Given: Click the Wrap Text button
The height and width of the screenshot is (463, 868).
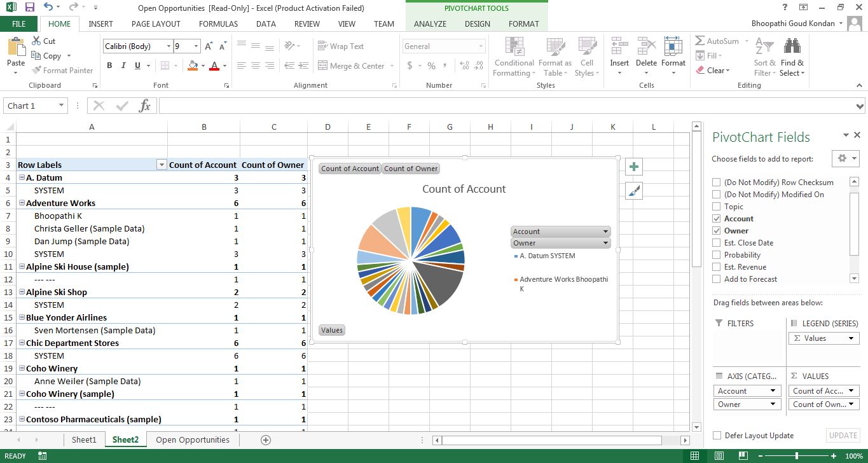Looking at the screenshot, I should (x=341, y=46).
